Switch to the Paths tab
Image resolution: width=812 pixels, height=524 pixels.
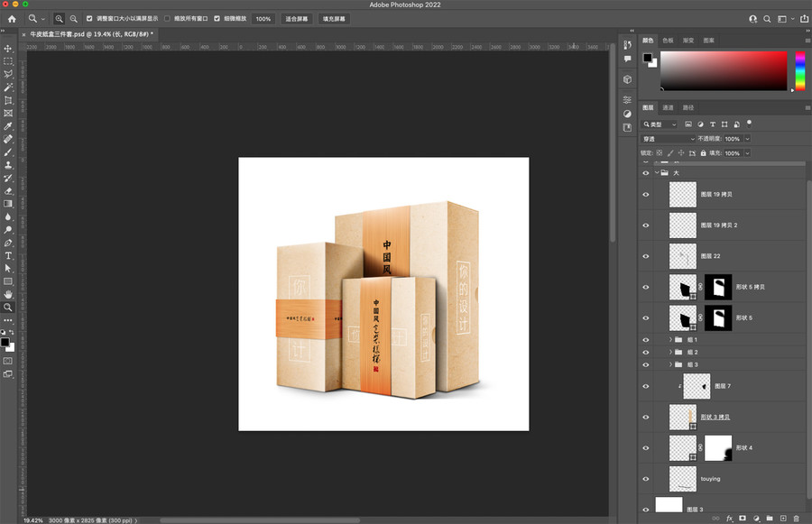pos(688,107)
